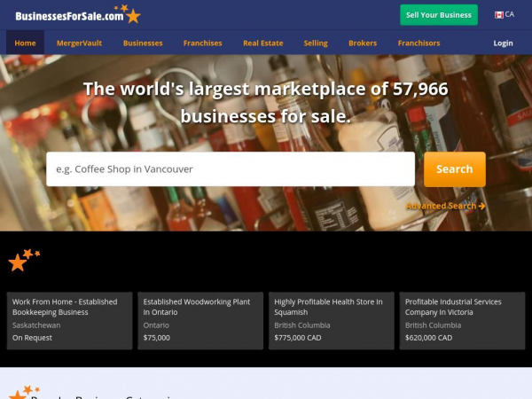Open the MergerVault menu item
Screen dimensions: 532x399
point(79,43)
